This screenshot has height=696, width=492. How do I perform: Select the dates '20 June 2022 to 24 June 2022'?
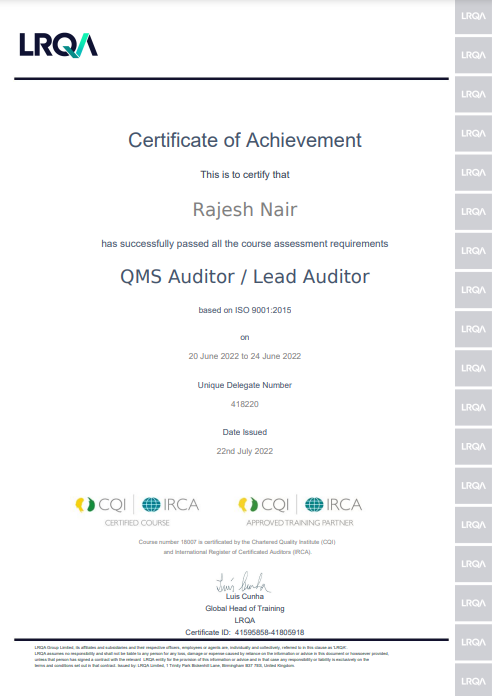pyautogui.click(x=245, y=356)
